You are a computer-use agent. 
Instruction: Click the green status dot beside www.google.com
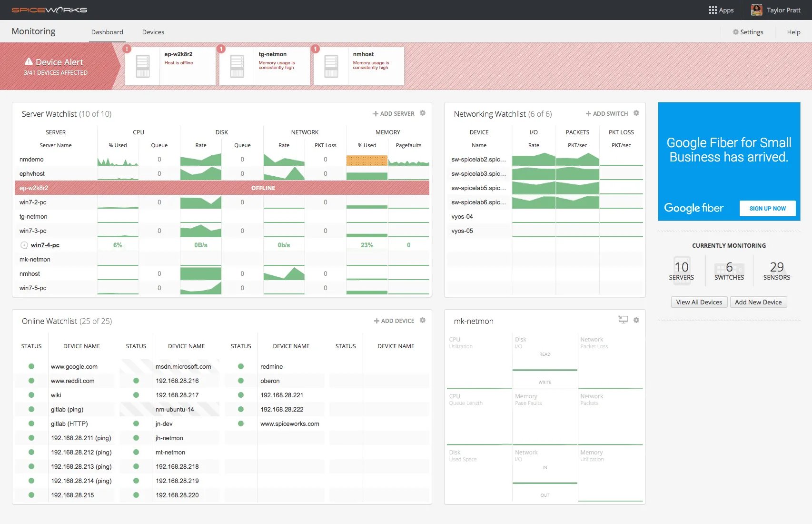[x=31, y=366]
